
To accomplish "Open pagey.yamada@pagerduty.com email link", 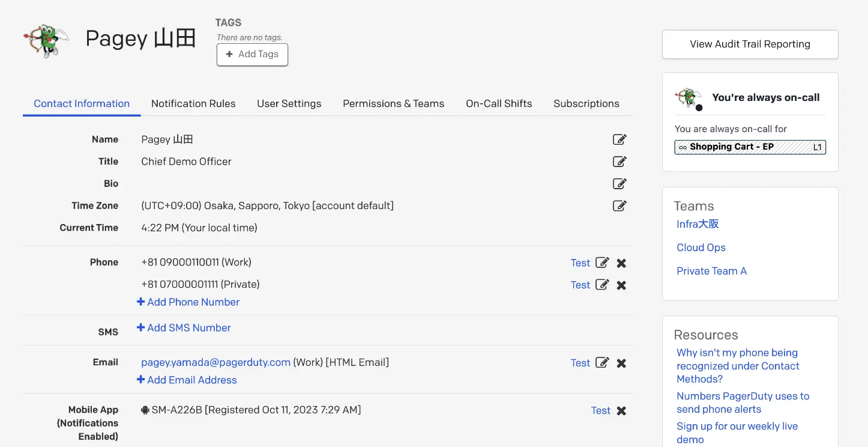I will 216,362.
